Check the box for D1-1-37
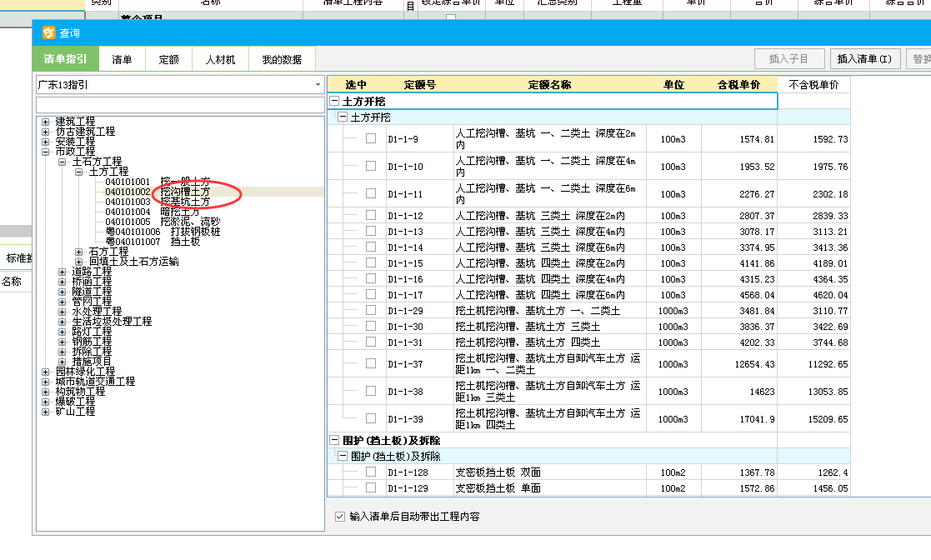 371,363
